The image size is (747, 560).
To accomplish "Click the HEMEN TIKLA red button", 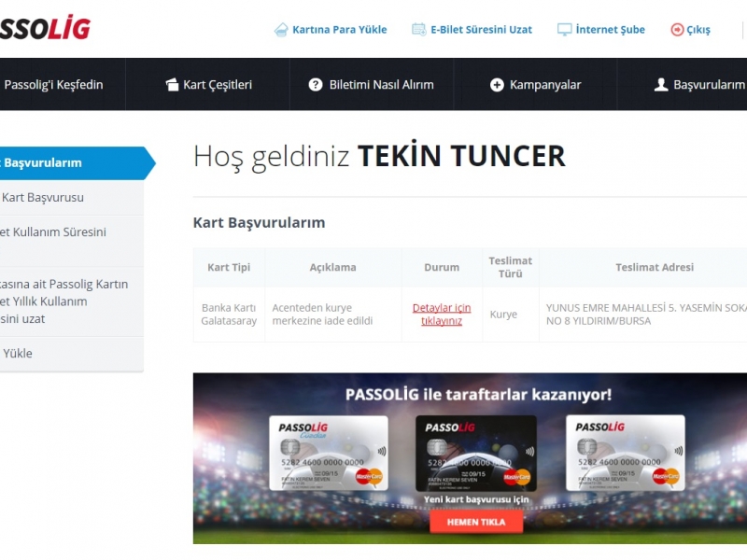I will (476, 522).
